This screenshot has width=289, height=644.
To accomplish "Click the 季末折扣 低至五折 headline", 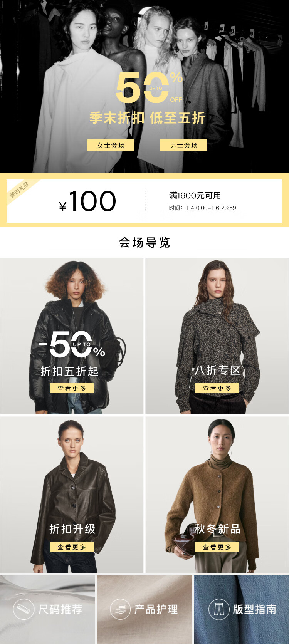I will click(147, 118).
